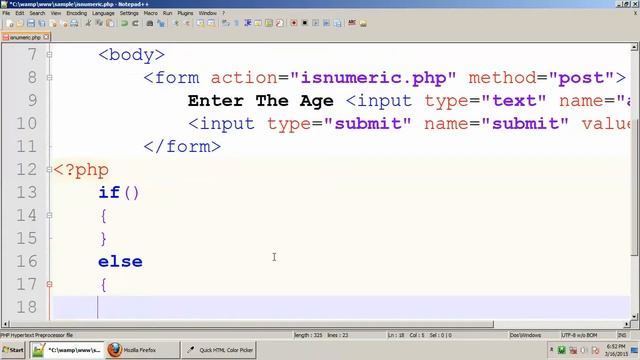This screenshot has height=360, width=640.
Task: Collapse the body fold on line 7
Action: click(49, 55)
